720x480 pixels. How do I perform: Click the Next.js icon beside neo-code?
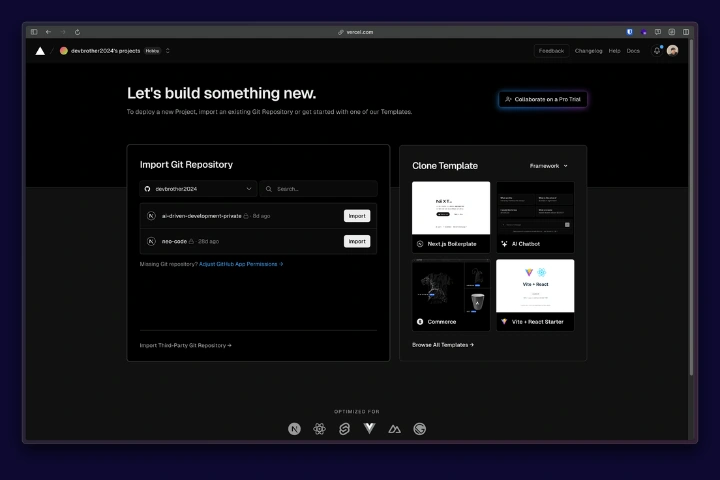tap(151, 241)
